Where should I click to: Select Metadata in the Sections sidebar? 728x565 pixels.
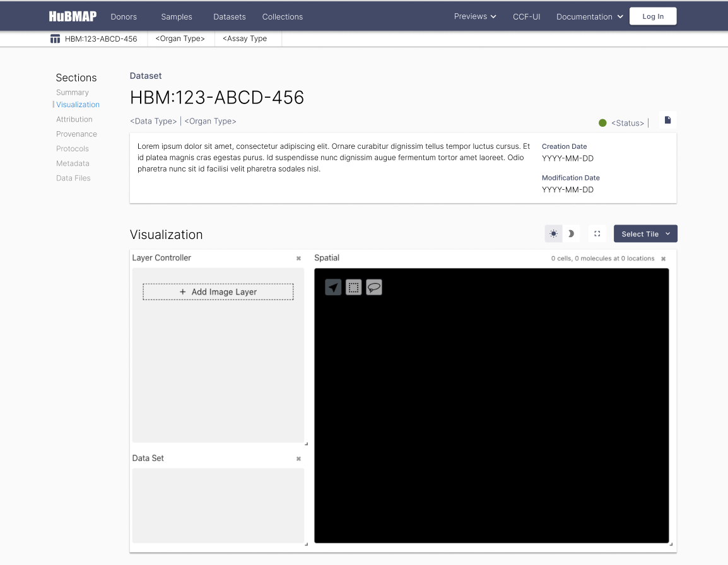pos(73,163)
